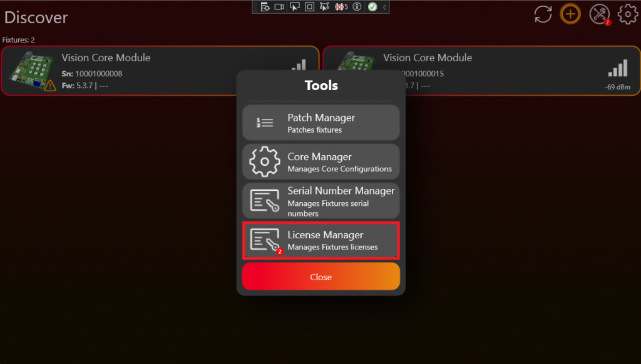This screenshot has height=364, width=641.
Task: Open the settings gear icon
Action: (x=627, y=14)
